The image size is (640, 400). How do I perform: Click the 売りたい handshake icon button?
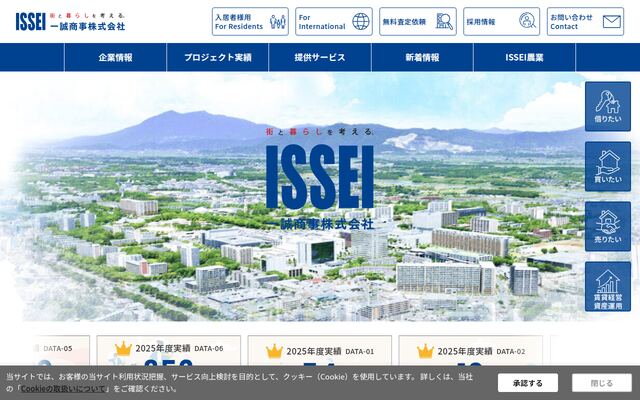point(608,227)
